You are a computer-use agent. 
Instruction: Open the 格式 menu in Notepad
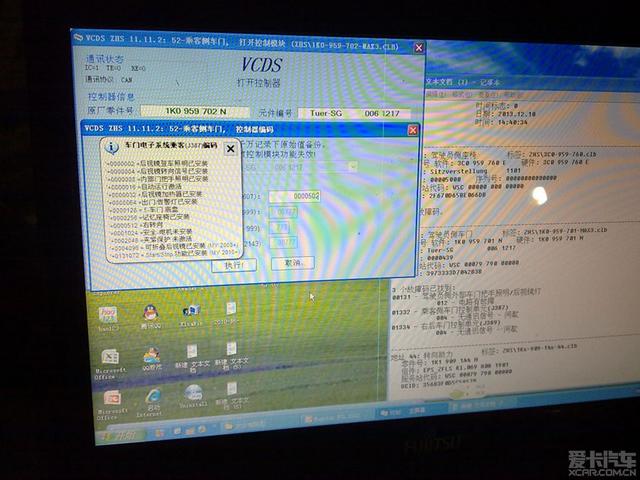[x=461, y=94]
